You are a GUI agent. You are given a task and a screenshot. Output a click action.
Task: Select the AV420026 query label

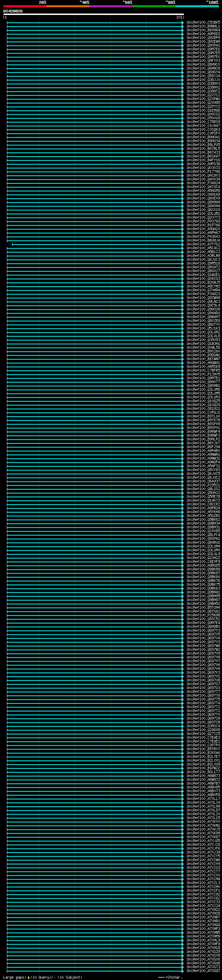coord(13,11)
